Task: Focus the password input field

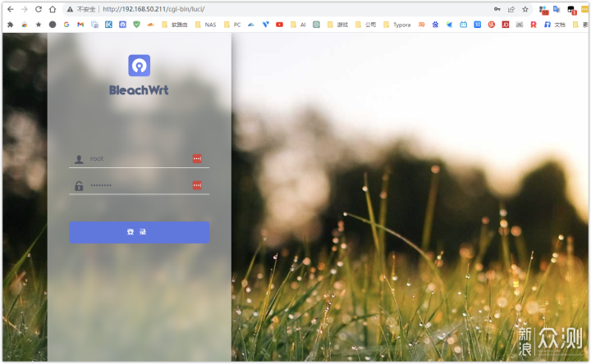Action: point(135,185)
